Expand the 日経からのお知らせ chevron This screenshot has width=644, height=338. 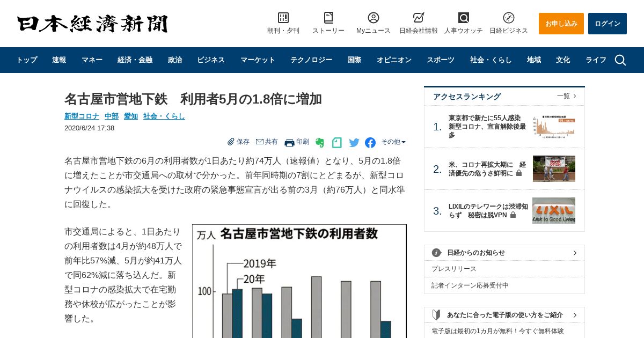click(x=575, y=253)
